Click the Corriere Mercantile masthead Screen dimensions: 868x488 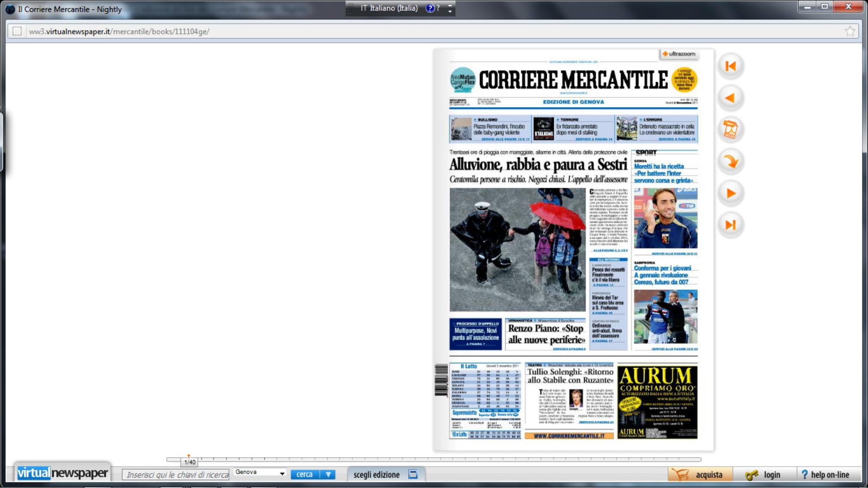[573, 80]
